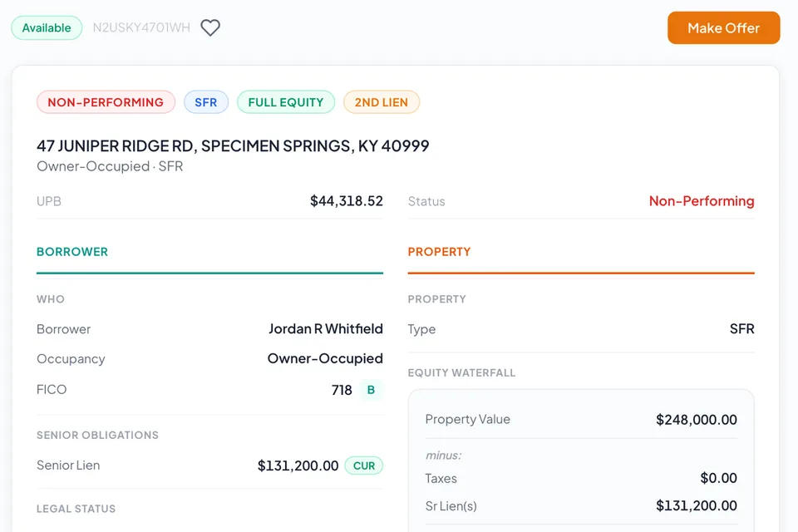
Task: Click the Sr Lien(s) row in waterfall
Action: point(581,506)
